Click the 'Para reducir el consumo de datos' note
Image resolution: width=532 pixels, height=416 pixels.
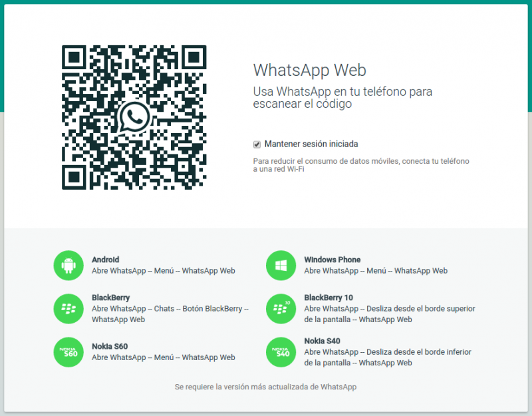coord(361,164)
